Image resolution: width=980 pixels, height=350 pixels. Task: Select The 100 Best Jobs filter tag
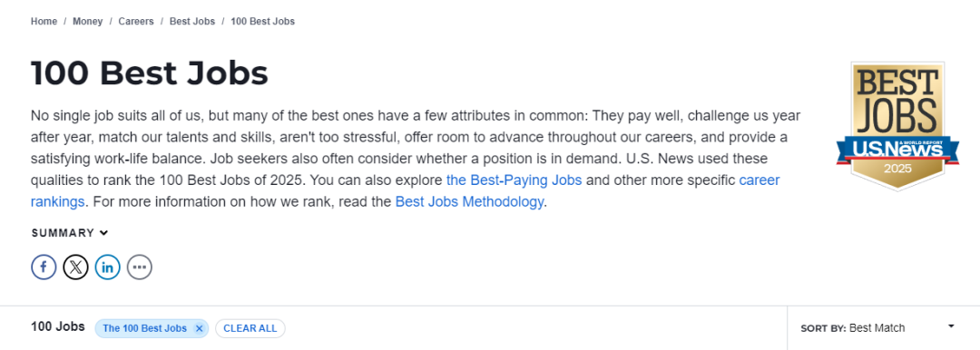(x=145, y=328)
